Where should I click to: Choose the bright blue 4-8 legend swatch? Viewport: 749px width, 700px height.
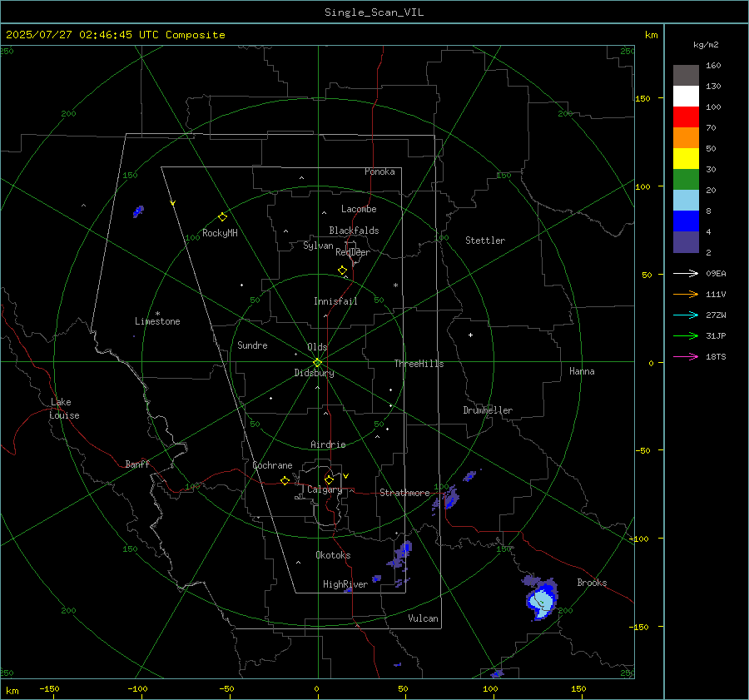point(686,221)
